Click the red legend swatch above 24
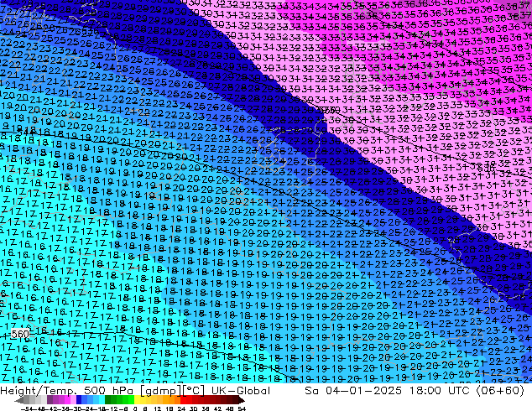This screenshot has width=532, height=411. pyautogui.click(x=183, y=400)
